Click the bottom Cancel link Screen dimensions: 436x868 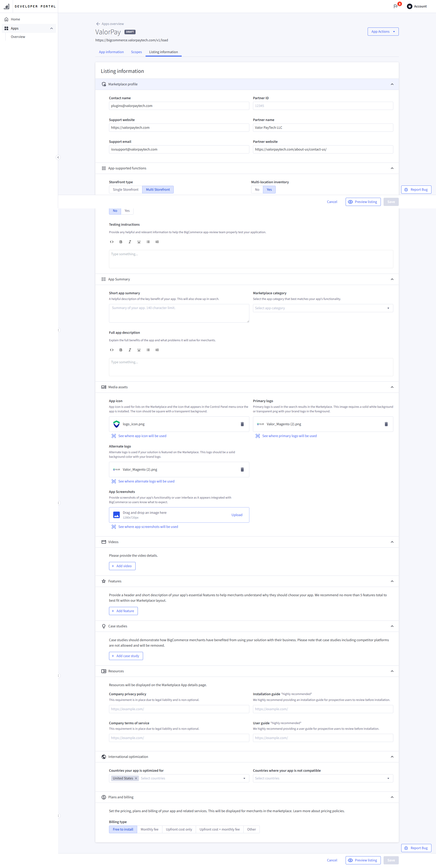point(332,860)
